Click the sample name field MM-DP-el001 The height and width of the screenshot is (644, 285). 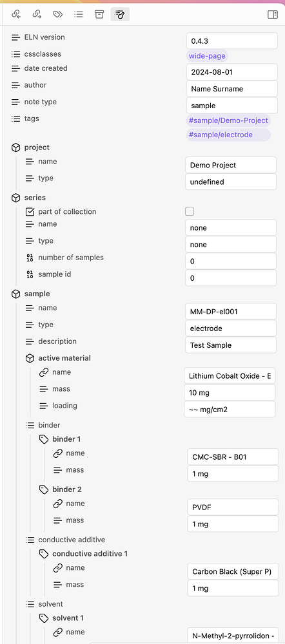pos(231,312)
